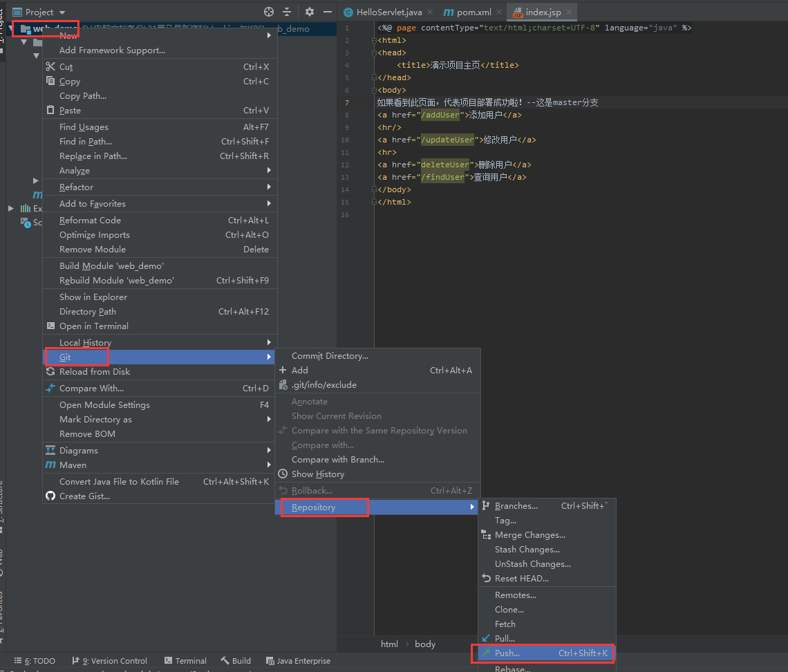Expand Add to Favorites submenu
The height and width of the screenshot is (672, 788).
270,203
